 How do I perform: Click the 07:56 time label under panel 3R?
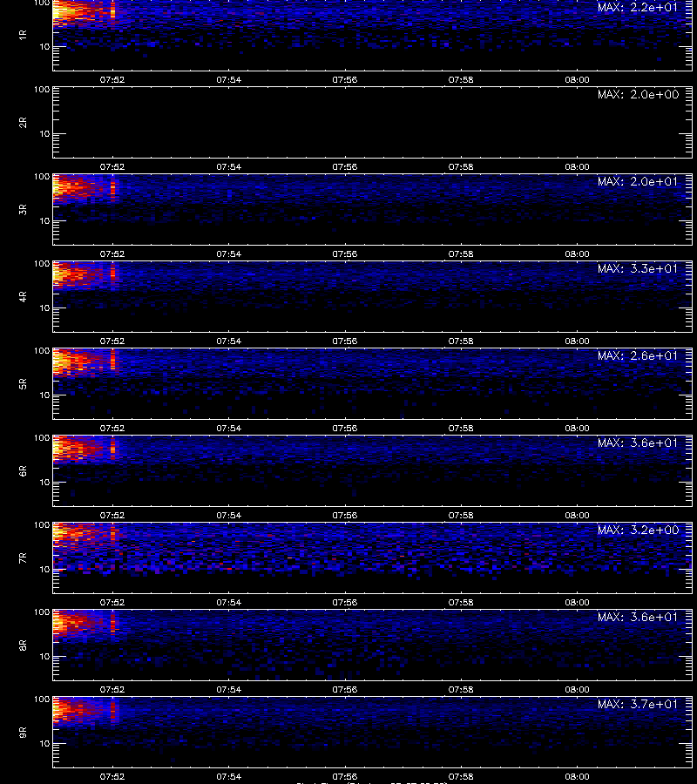pyautogui.click(x=344, y=254)
